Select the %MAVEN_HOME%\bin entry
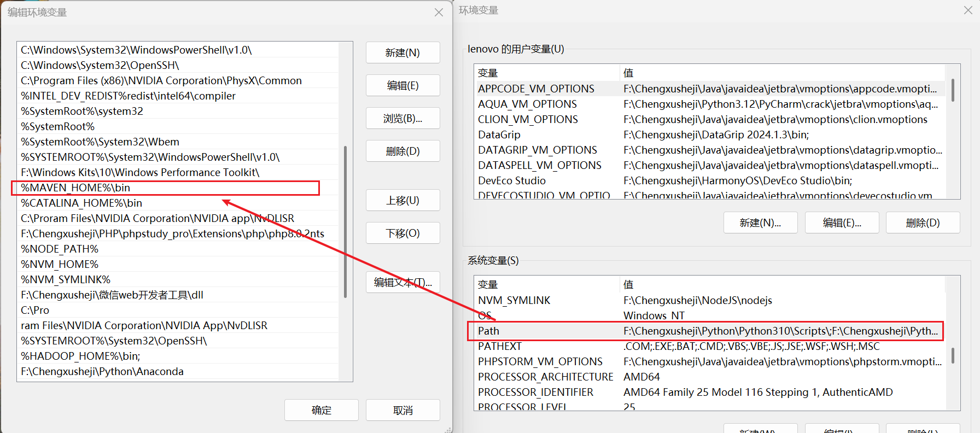 (x=178, y=188)
